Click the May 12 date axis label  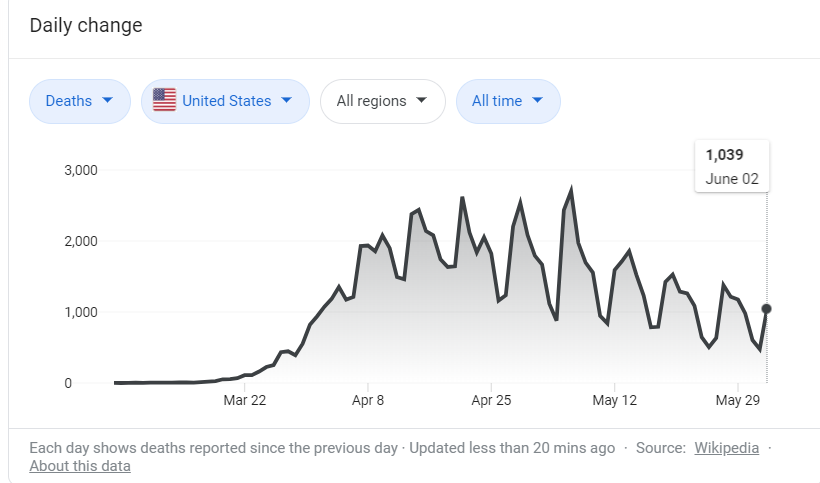614,400
